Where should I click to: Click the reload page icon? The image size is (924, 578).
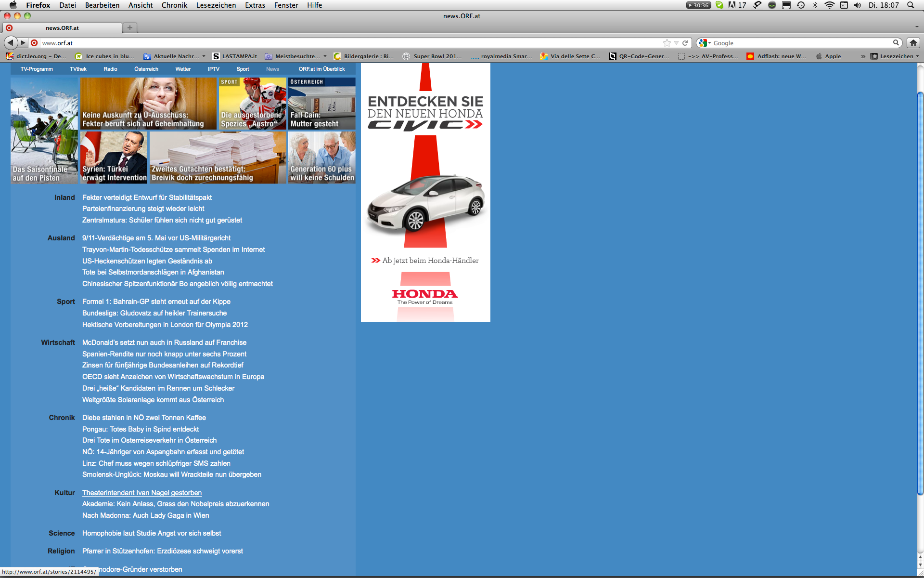tap(685, 43)
